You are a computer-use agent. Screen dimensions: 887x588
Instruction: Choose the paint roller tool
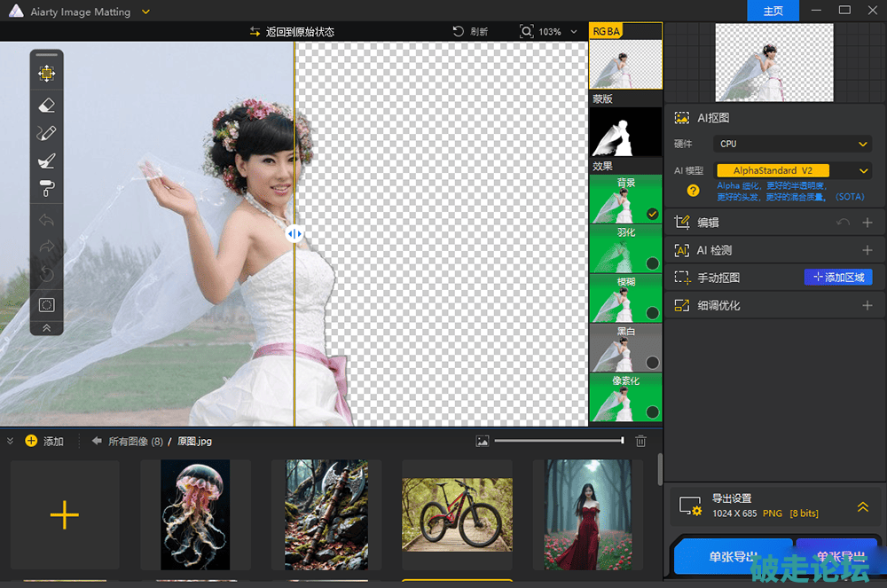click(x=47, y=188)
